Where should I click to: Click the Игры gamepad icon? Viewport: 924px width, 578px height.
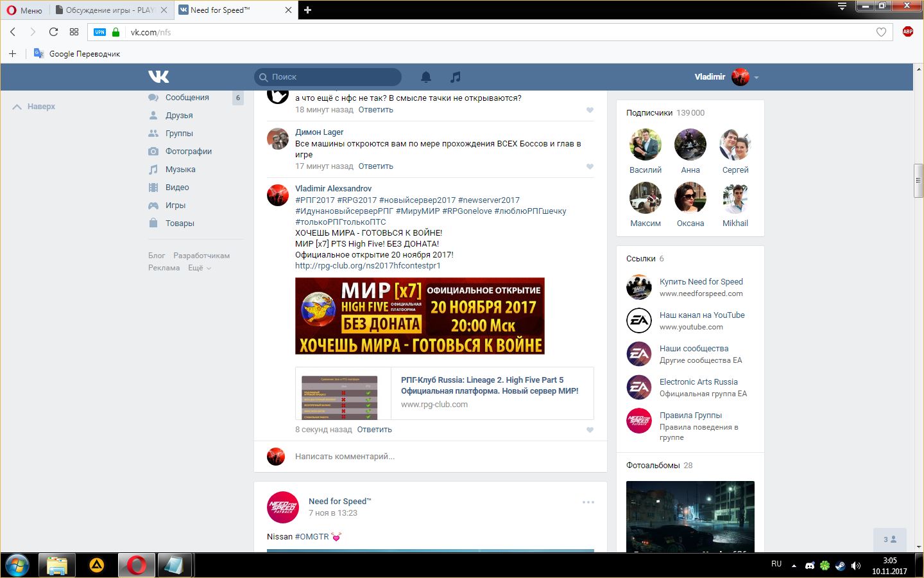pos(153,206)
